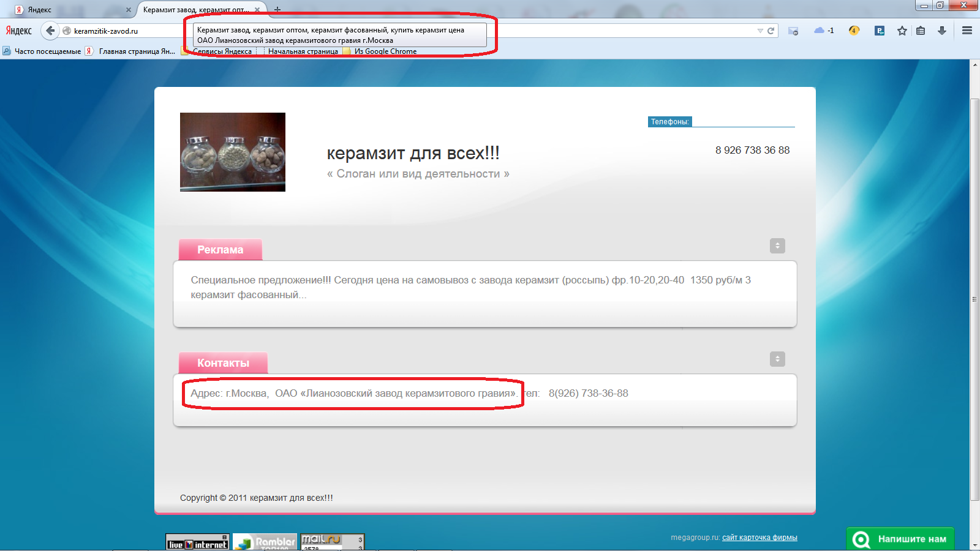Open the mail notifier envelope icon
Image resolution: width=980 pixels, height=551 pixels.
click(x=793, y=31)
